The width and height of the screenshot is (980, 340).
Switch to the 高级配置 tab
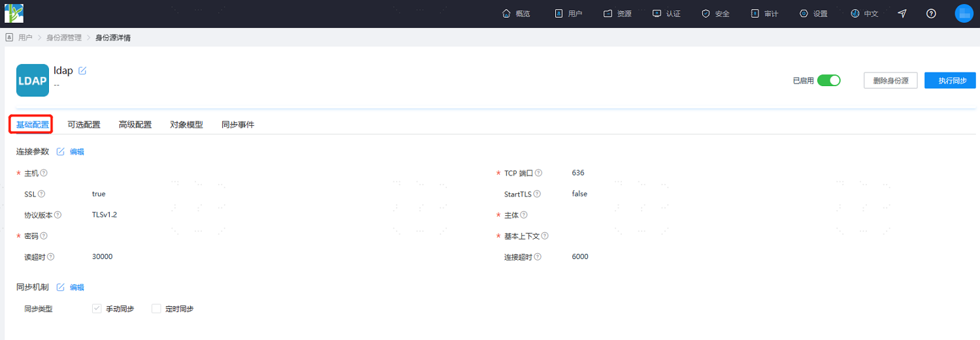coord(135,125)
